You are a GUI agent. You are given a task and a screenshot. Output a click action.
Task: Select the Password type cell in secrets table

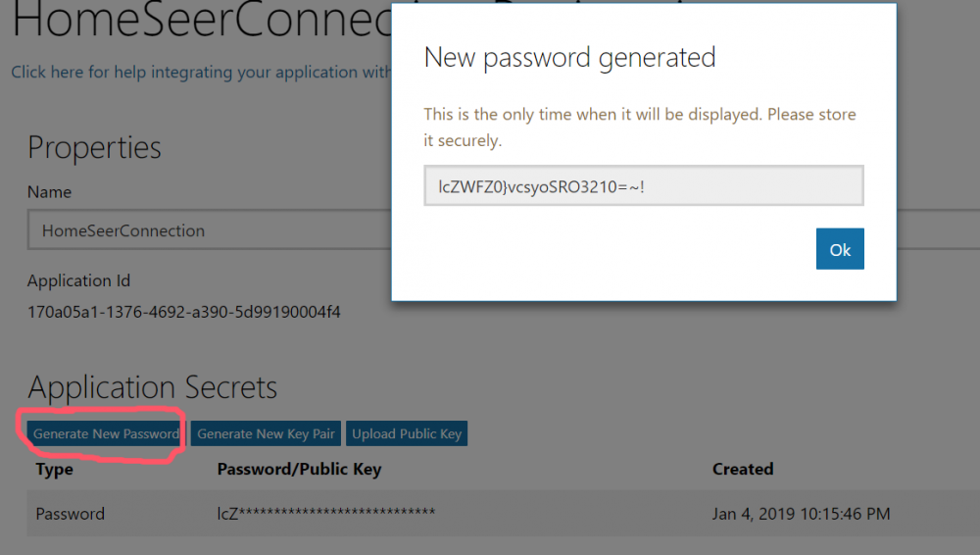[x=70, y=514]
